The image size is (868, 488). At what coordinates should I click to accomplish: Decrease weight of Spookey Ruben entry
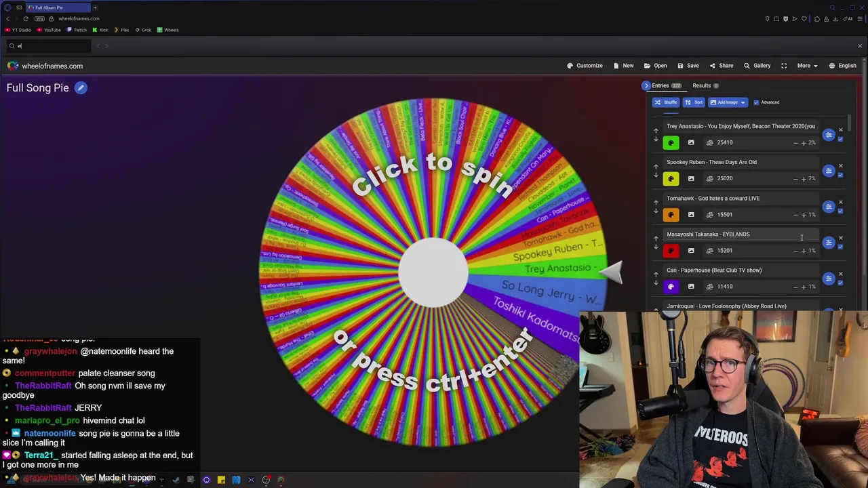(x=795, y=179)
